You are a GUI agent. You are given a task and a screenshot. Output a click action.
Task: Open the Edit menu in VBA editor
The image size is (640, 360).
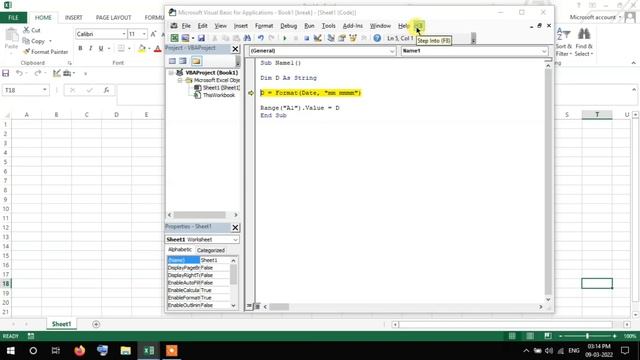point(202,26)
